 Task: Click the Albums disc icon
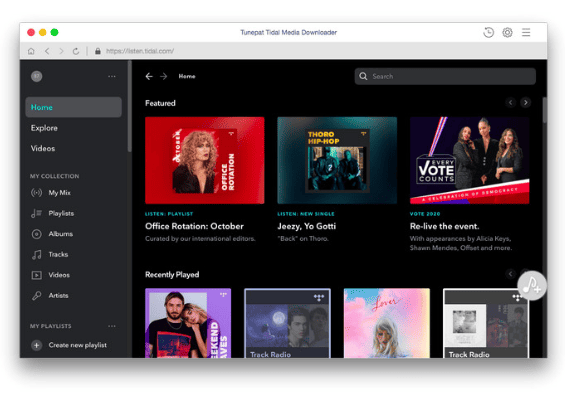pyautogui.click(x=36, y=234)
